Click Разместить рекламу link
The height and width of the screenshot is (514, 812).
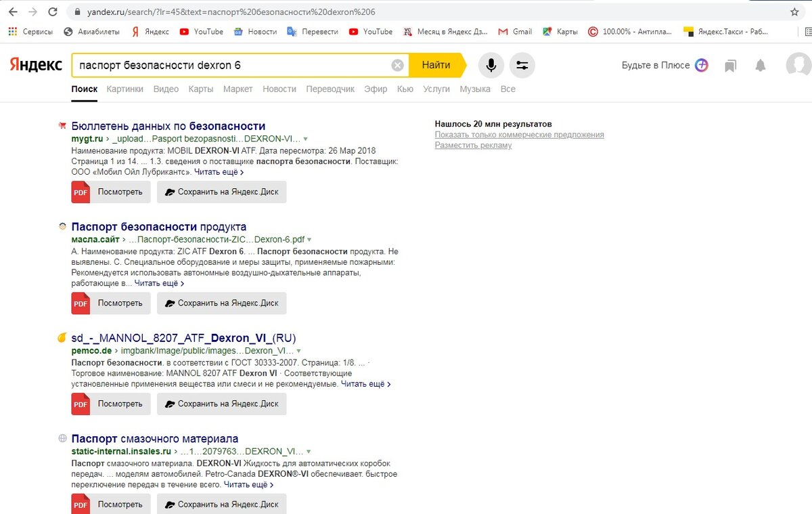click(474, 146)
